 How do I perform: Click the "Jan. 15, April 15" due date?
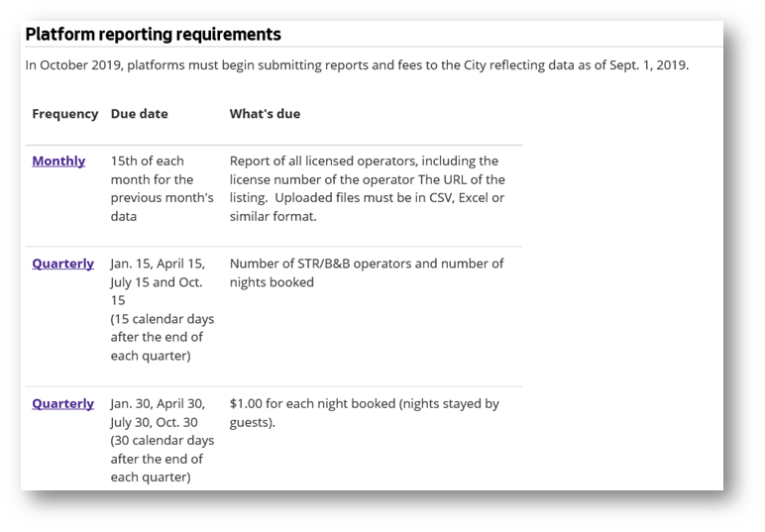pyautogui.click(x=158, y=264)
